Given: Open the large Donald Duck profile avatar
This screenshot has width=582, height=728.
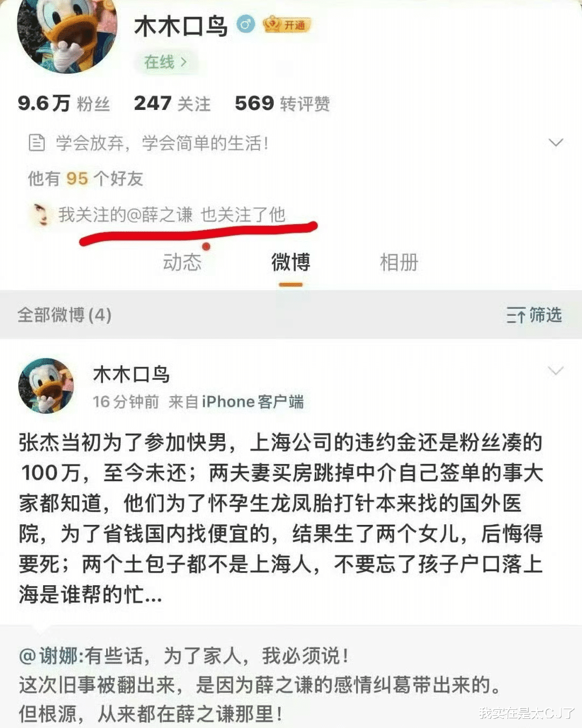Looking at the screenshot, I should (x=67, y=35).
